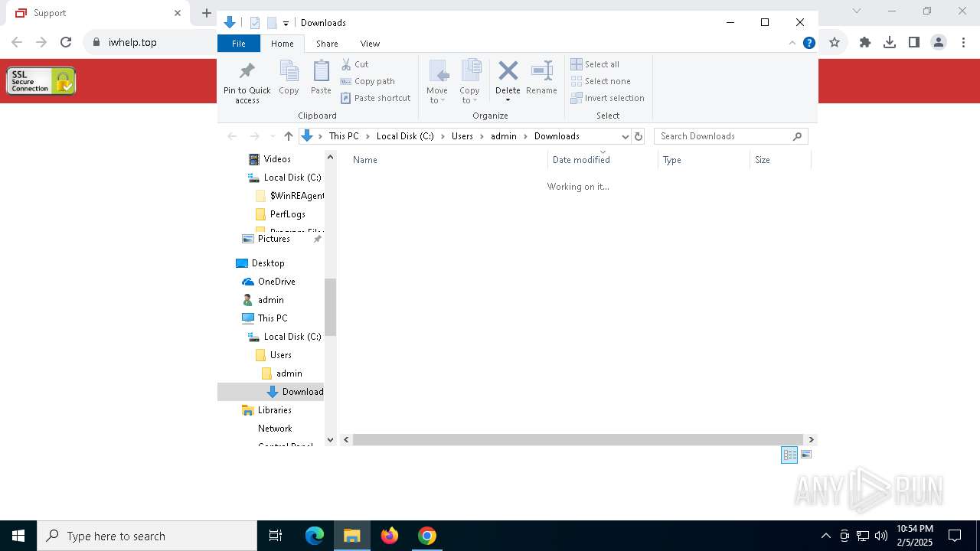Open a new Chrome tab
980x551 pixels.
coord(206,13)
